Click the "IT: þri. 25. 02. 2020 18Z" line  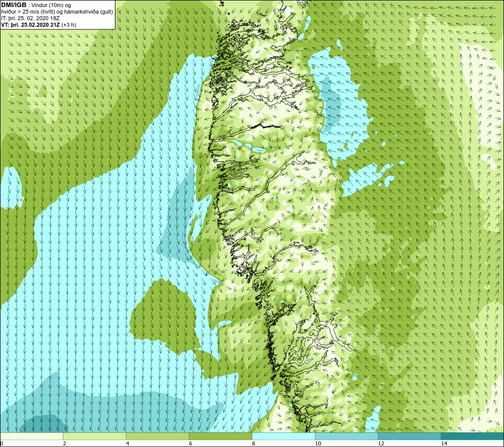30,18
